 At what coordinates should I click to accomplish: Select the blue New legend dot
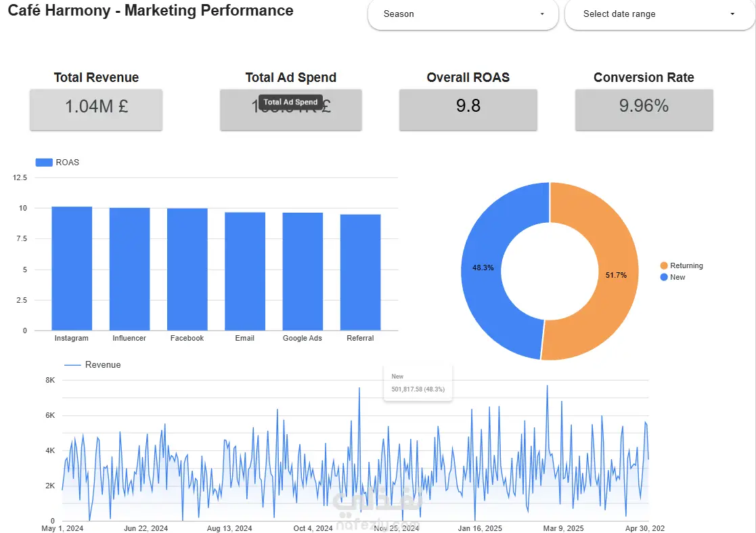point(664,277)
